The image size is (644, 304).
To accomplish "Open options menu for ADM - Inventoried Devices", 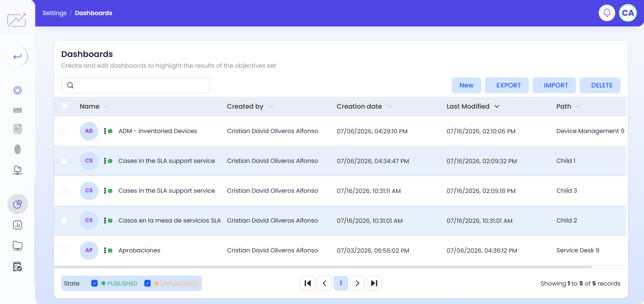I will click(105, 131).
